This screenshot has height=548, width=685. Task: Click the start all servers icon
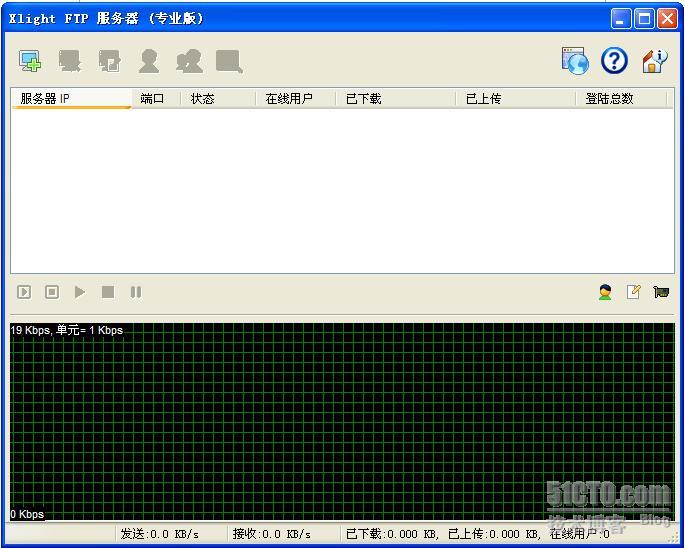(x=24, y=292)
